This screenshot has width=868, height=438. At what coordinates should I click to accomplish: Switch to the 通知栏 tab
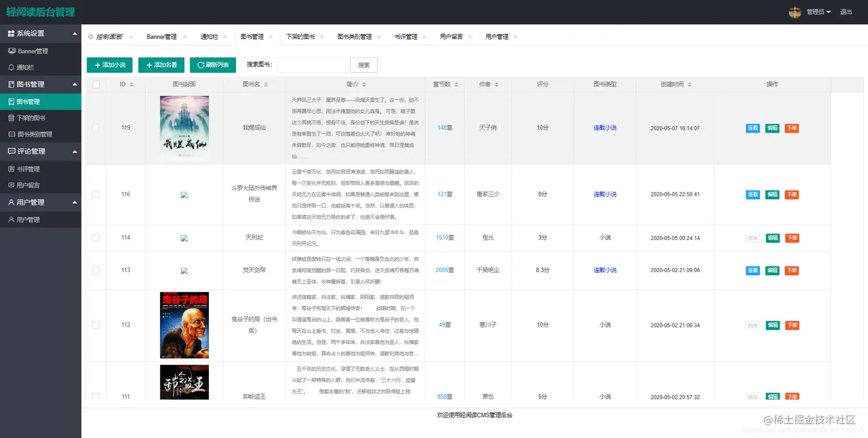pos(209,37)
